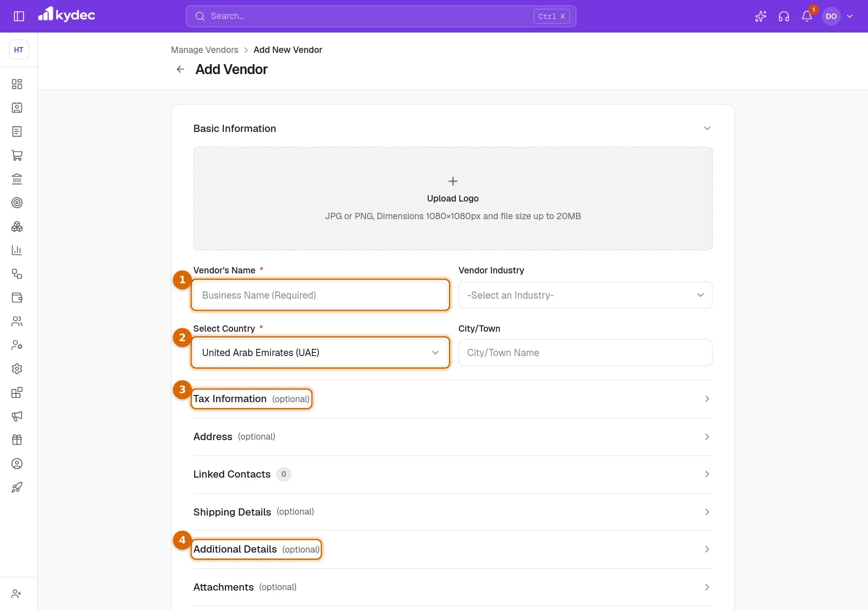Screen dimensions: 868x610
Task: Open the bank building sidebar icon
Action: pyautogui.click(x=17, y=179)
